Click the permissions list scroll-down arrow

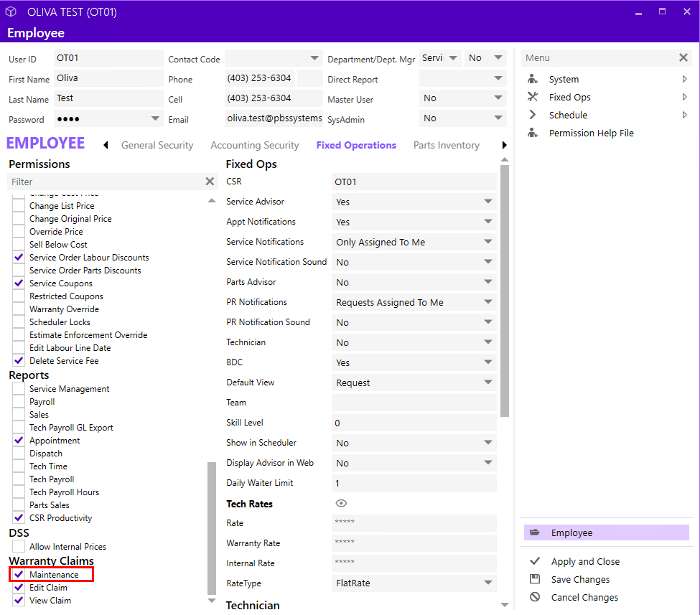(212, 601)
